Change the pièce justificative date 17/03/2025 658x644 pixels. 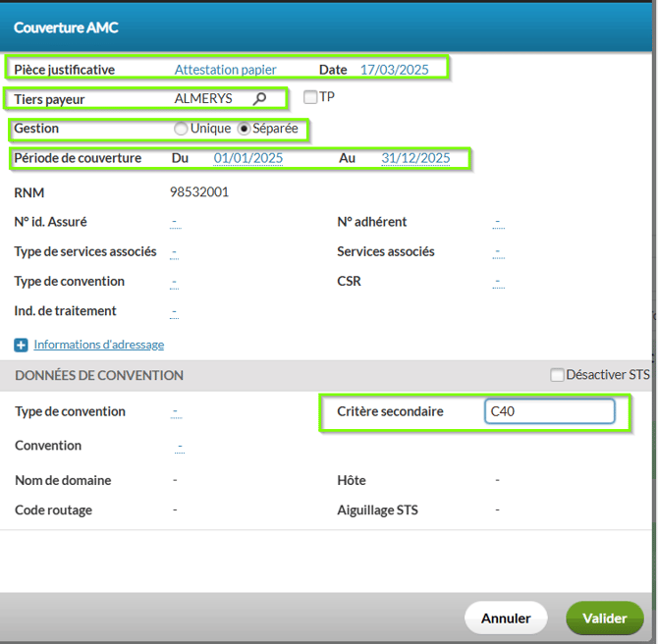coord(395,70)
